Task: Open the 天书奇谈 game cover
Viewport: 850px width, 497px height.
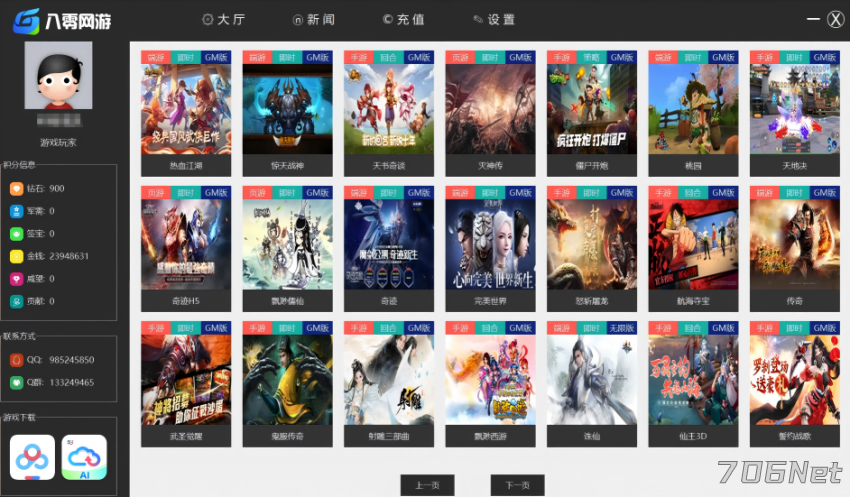Action: 389,109
